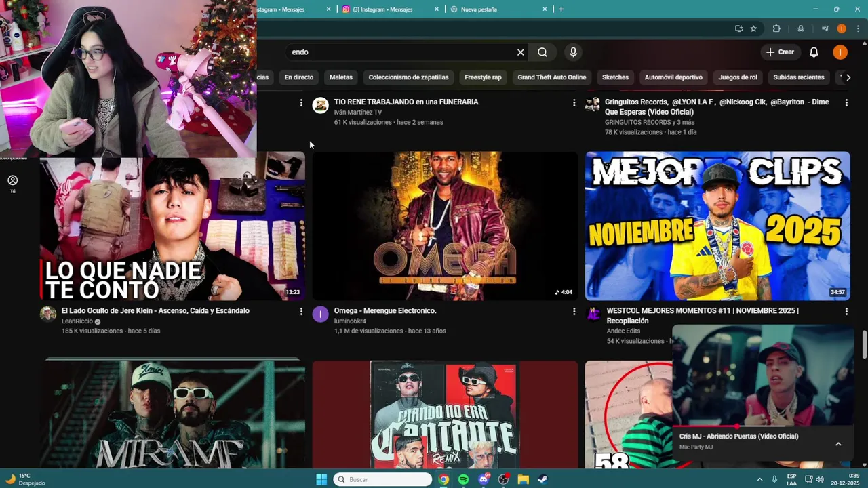Open the Chrome extensions puzzle icon
Screen dimensions: 868x488
pos(776,28)
